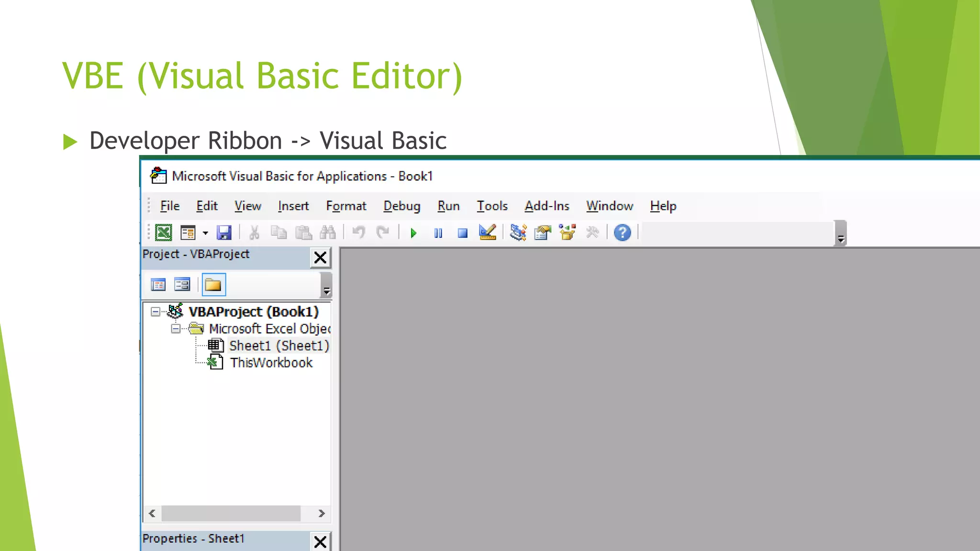Image resolution: width=980 pixels, height=551 pixels.
Task: Click the Run Sub green play icon
Action: pyautogui.click(x=414, y=233)
